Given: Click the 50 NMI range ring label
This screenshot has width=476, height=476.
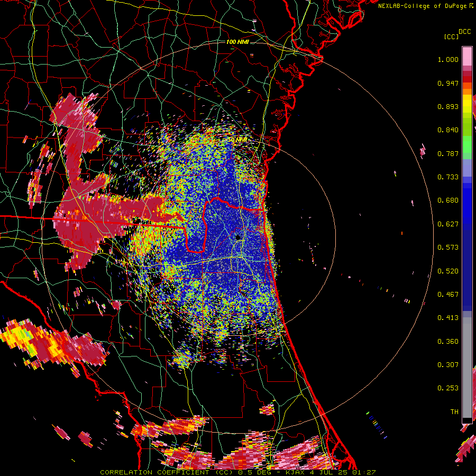Looking at the screenshot, I should [x=237, y=140].
